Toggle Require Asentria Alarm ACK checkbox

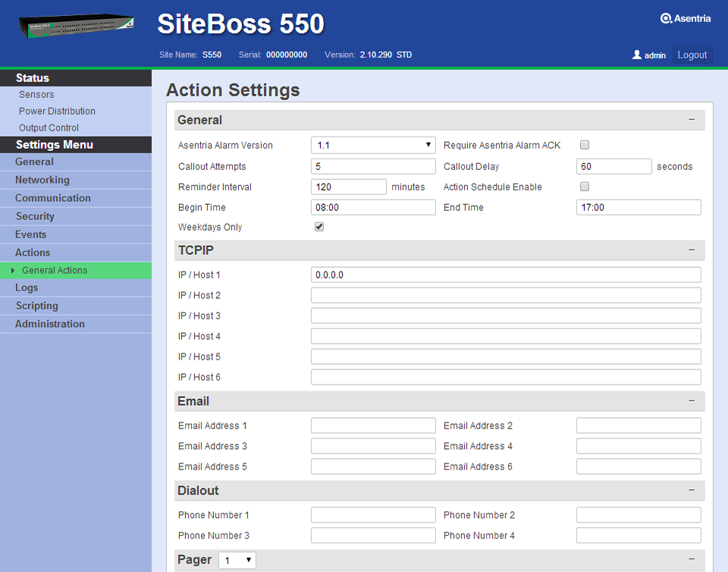click(585, 145)
